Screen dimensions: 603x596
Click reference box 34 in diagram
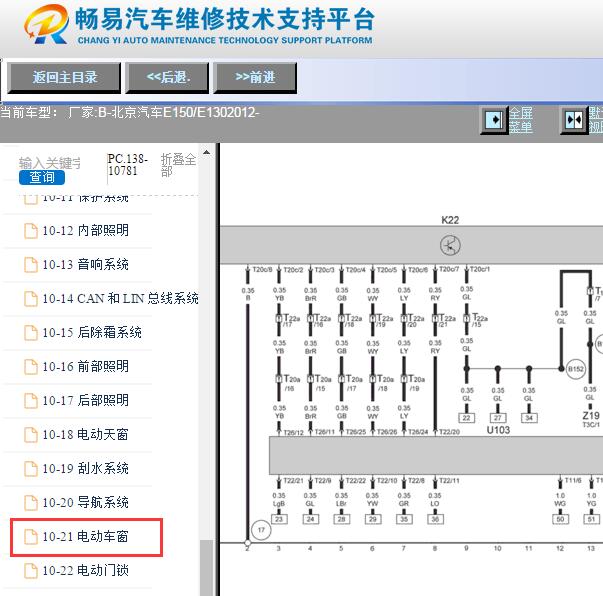pyautogui.click(x=529, y=418)
